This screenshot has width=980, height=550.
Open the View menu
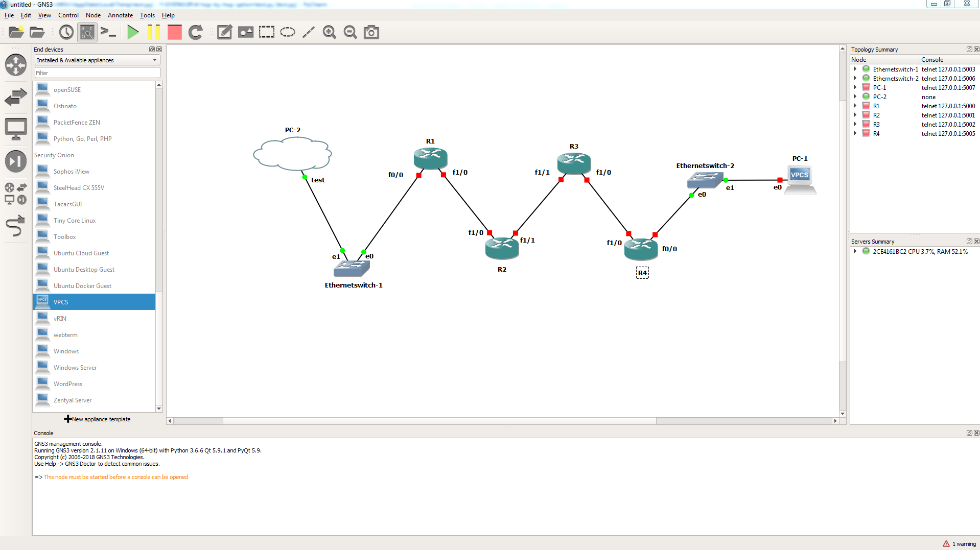point(44,15)
